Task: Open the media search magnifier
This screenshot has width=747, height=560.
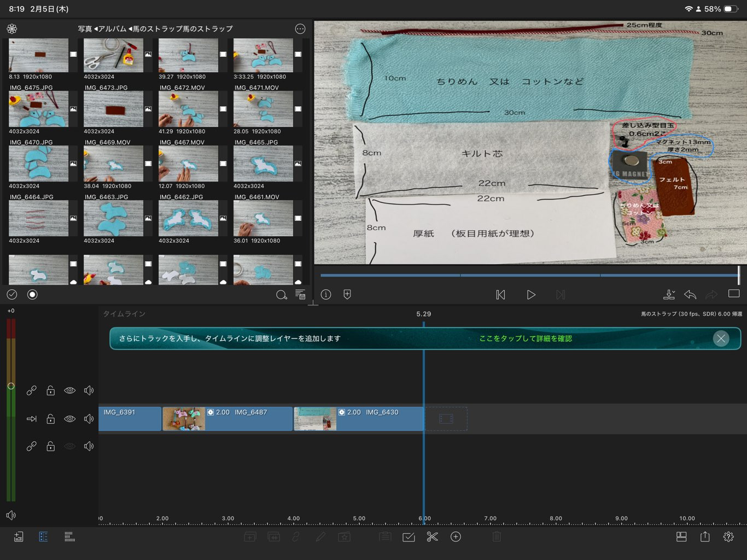Action: pos(281,295)
